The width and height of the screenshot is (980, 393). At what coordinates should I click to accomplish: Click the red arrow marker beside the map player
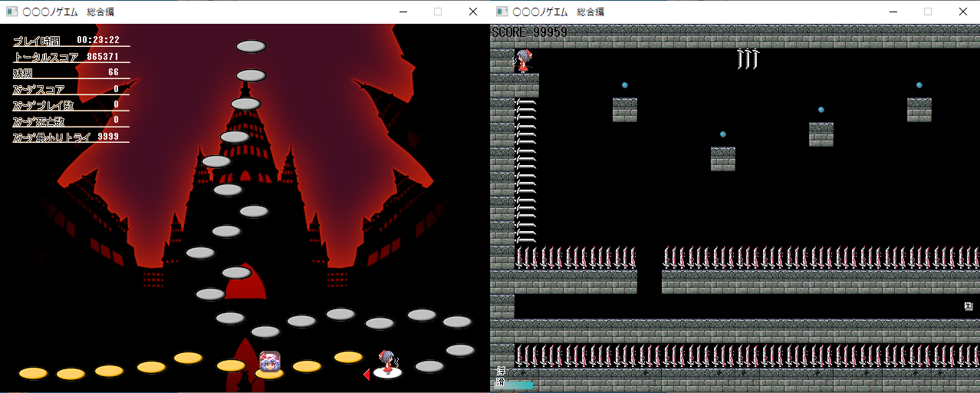367,375
